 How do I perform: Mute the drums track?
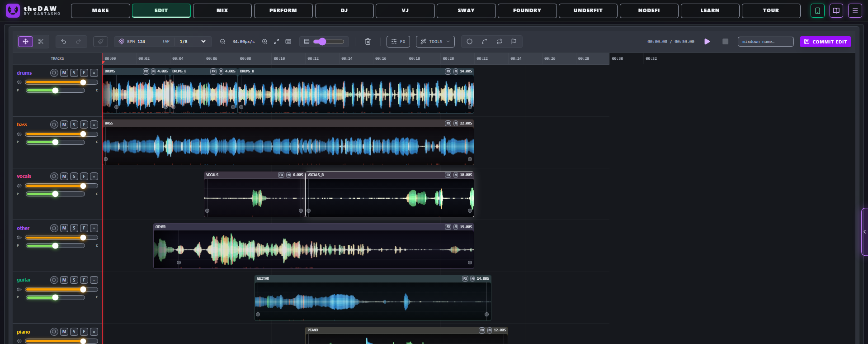pos(64,73)
